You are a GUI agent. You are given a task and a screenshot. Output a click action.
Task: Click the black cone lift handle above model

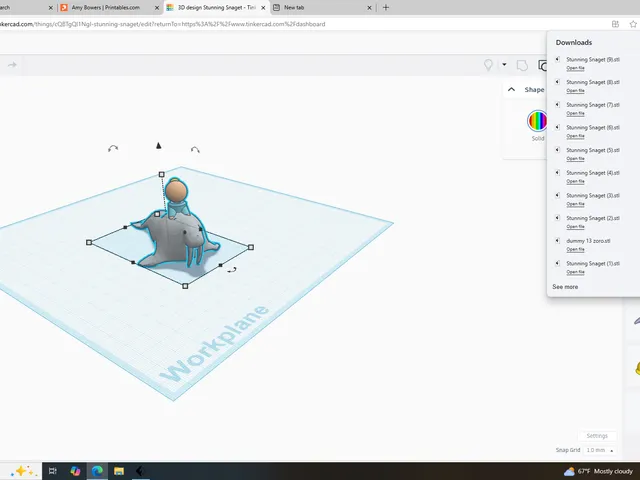(x=158, y=145)
